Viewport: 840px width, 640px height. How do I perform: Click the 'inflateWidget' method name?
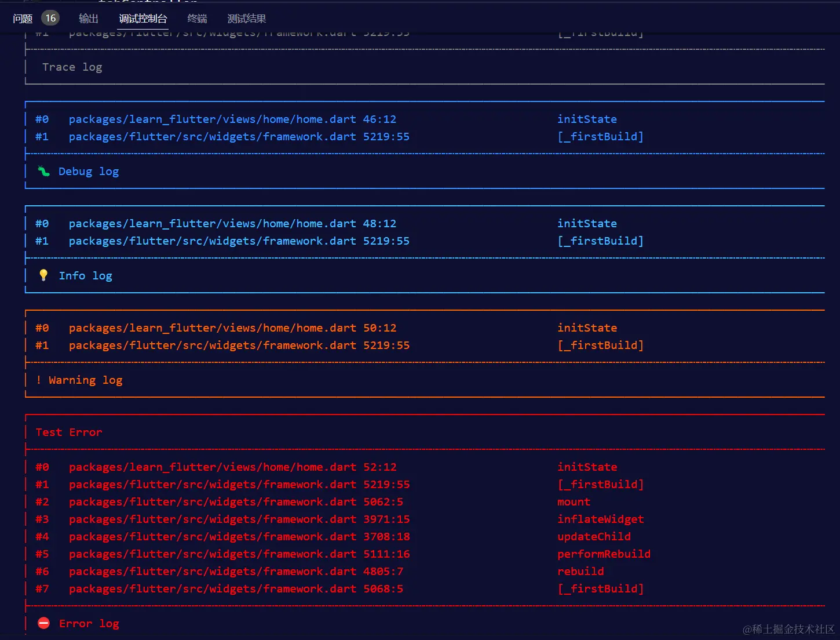pos(601,519)
